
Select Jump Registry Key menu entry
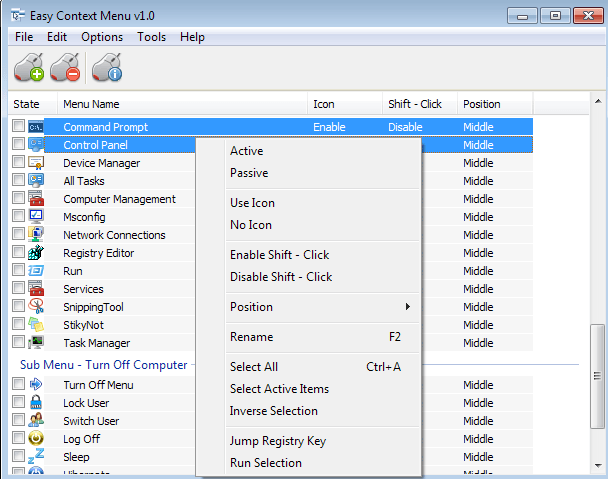(x=278, y=441)
